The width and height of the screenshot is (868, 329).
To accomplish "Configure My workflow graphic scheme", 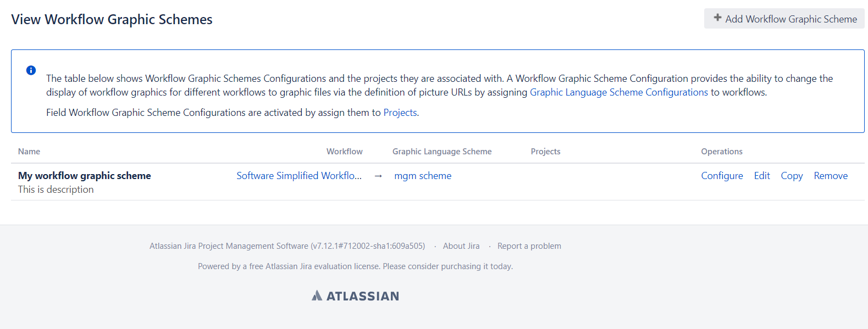I will pos(722,176).
